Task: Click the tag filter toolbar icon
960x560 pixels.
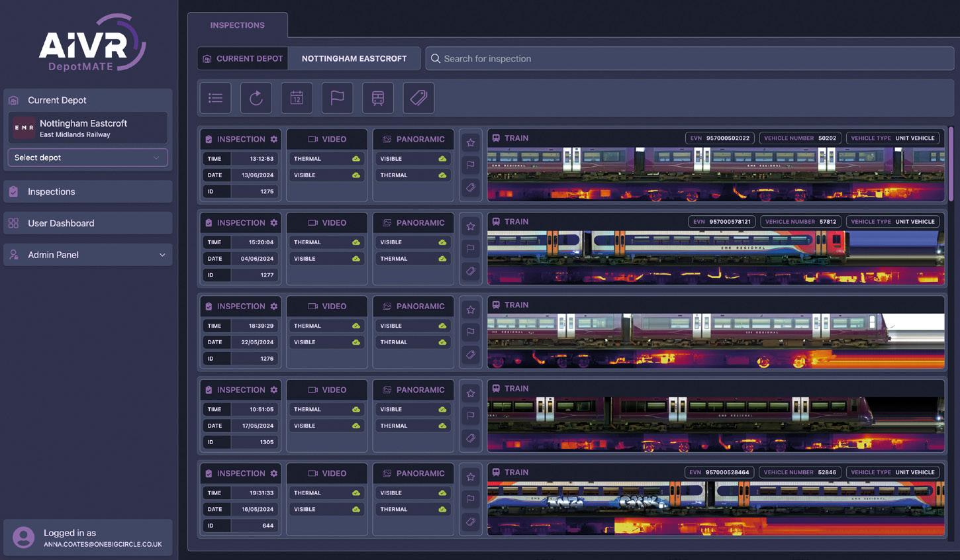Action: 418,98
